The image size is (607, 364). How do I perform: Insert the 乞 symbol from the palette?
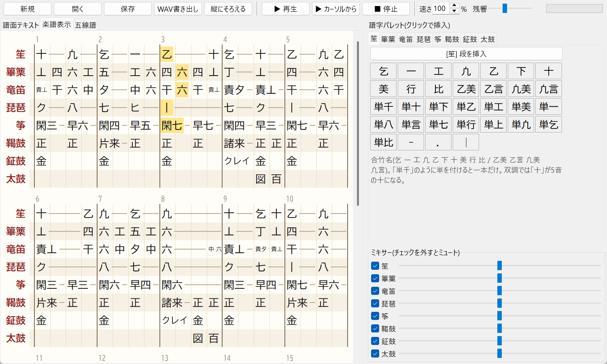pos(384,71)
